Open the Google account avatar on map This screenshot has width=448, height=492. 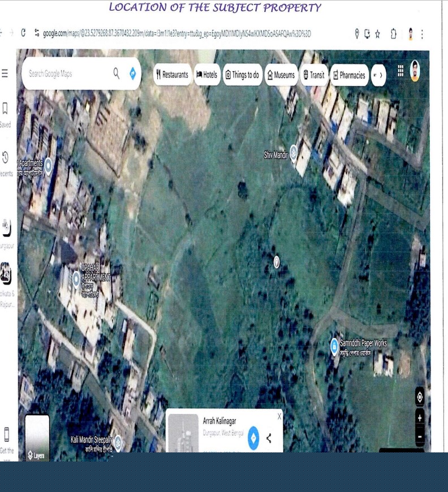(x=415, y=71)
